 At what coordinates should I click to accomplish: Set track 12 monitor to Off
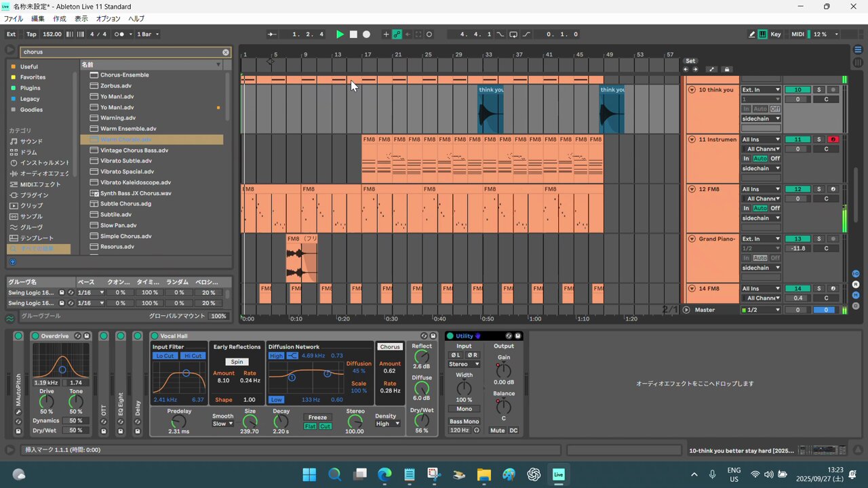[775, 208]
